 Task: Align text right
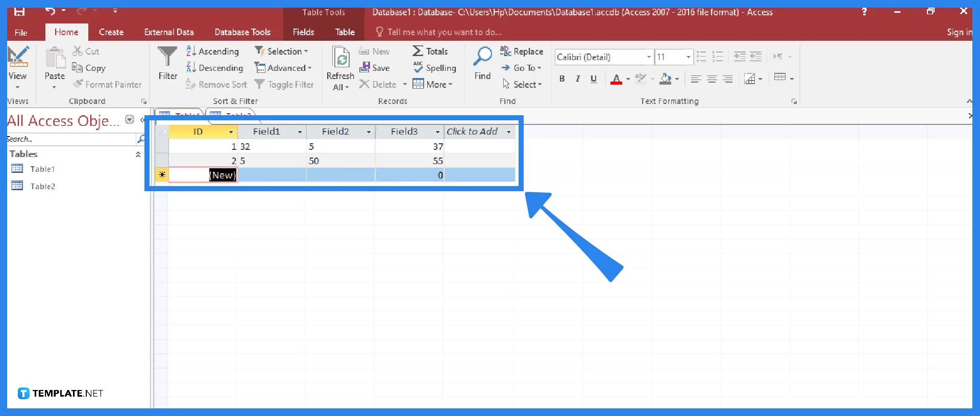(728, 79)
